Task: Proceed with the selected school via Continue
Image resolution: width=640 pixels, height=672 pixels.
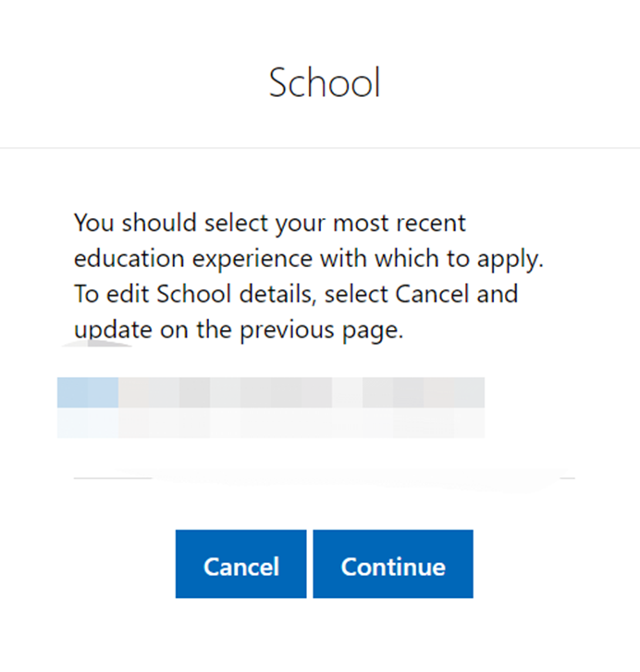Action: 393,565
